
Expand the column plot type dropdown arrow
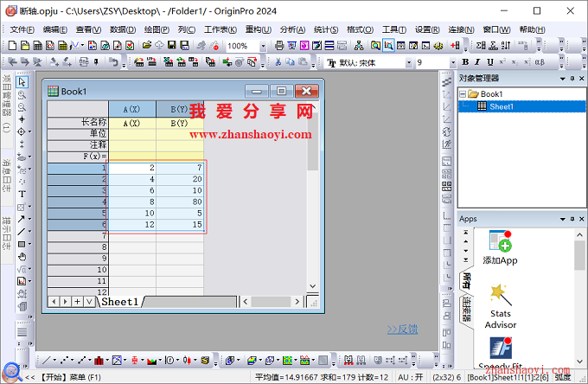pyautogui.click(x=107, y=361)
